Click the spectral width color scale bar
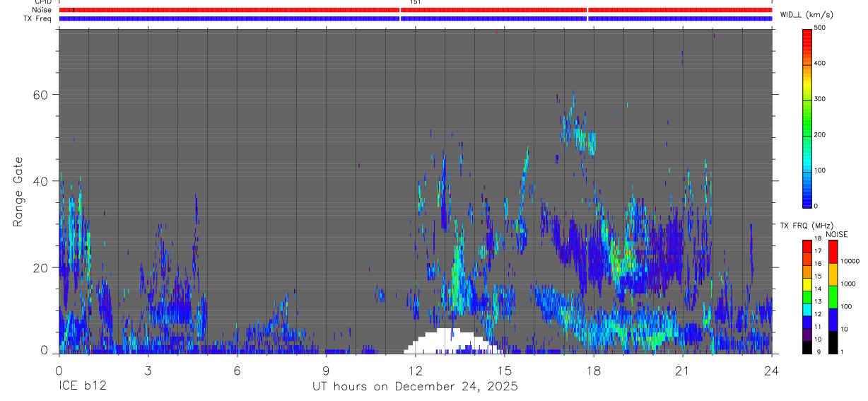This screenshot has width=868, height=401. [x=807, y=117]
